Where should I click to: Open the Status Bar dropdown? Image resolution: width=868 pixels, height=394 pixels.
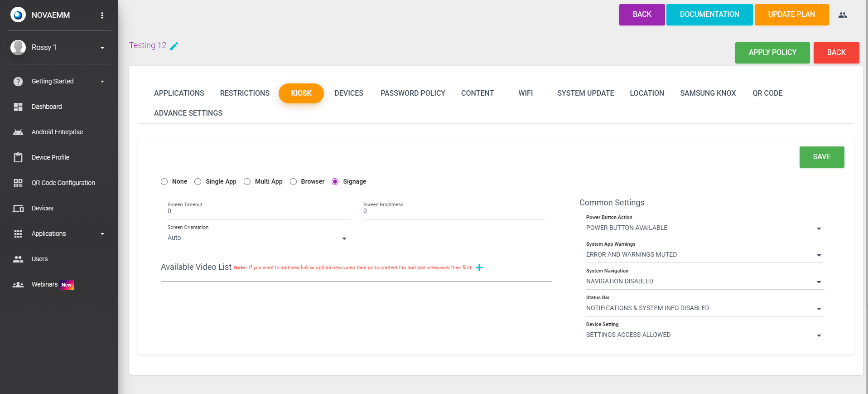(705, 308)
